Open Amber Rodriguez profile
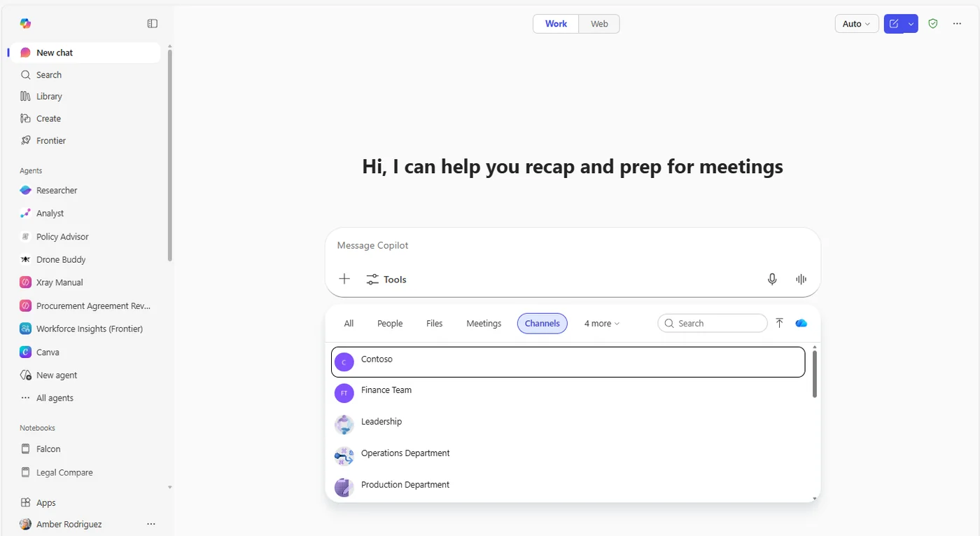980x536 pixels. tap(70, 524)
